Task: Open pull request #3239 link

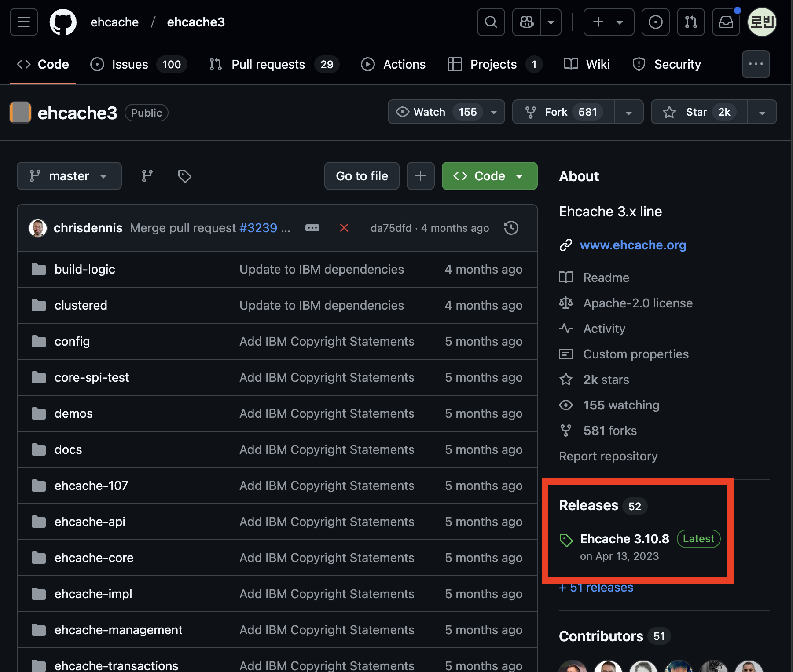Action: pyautogui.click(x=258, y=228)
